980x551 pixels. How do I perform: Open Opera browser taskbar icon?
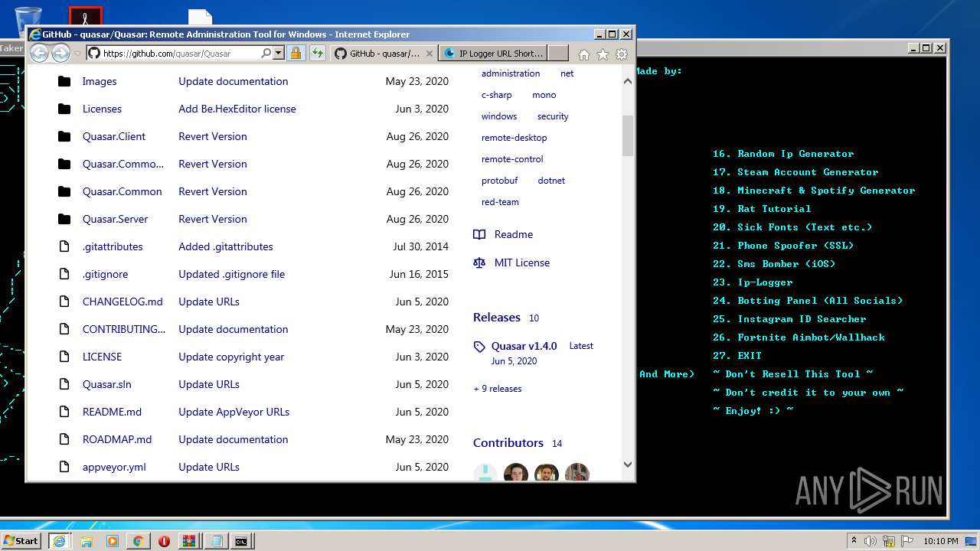164,540
